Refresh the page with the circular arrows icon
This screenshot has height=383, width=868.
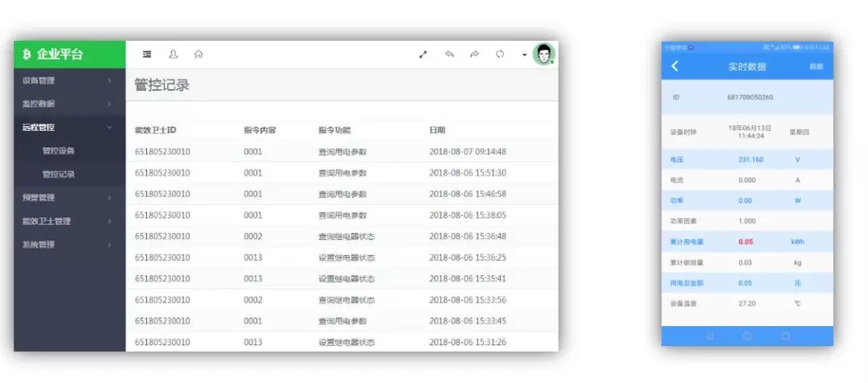pyautogui.click(x=499, y=55)
